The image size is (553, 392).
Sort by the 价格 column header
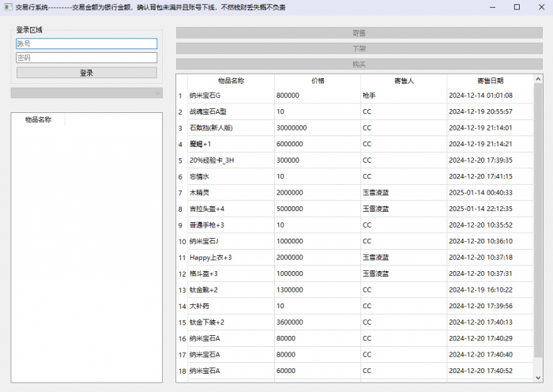pos(318,81)
